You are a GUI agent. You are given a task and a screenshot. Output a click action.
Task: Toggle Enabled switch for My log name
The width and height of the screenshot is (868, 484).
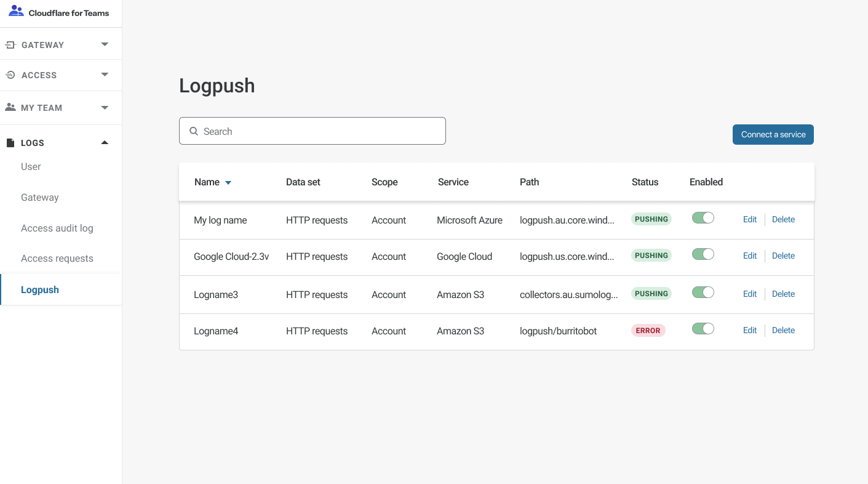point(703,218)
